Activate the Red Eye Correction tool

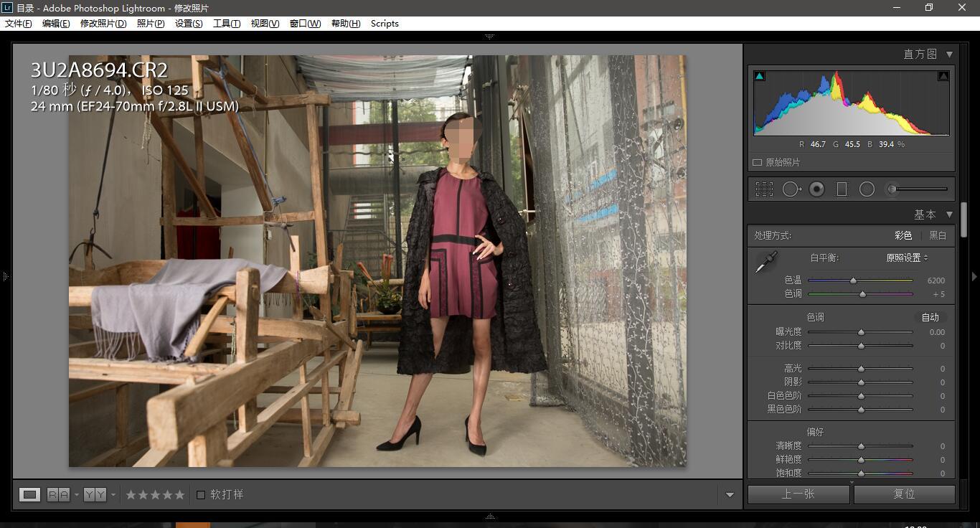[x=816, y=189]
